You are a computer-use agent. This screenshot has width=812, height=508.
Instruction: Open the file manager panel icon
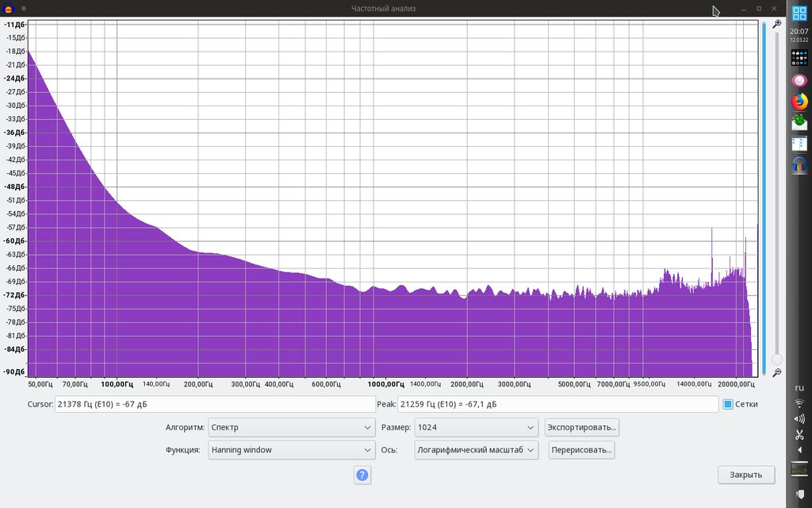pyautogui.click(x=799, y=144)
